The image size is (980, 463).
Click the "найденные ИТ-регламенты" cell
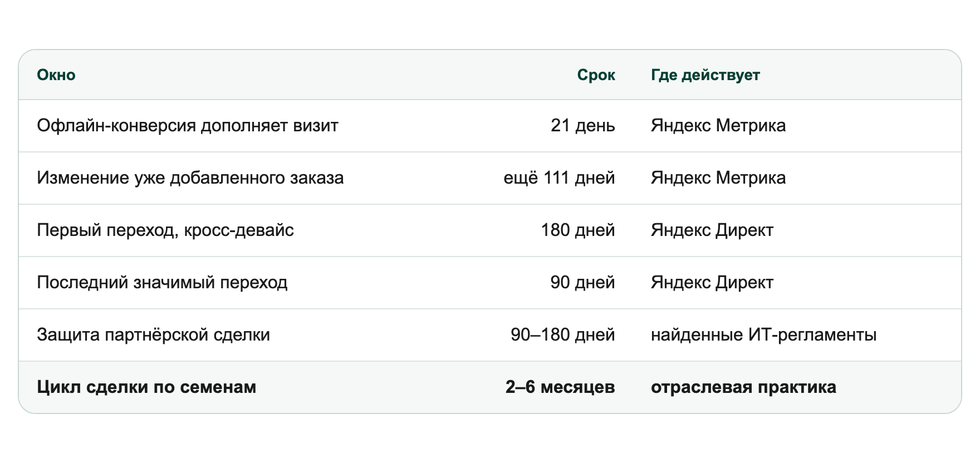pyautogui.click(x=764, y=335)
